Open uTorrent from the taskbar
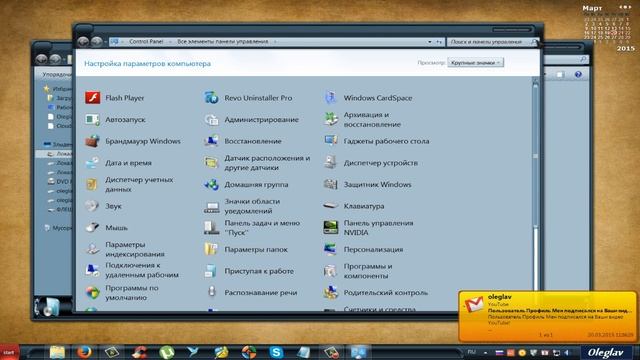640x360 pixels. coord(167,352)
